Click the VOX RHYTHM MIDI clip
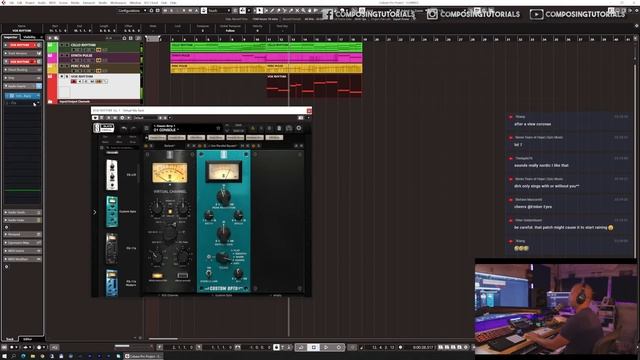Screen dimensions: 640x360 (x=314, y=86)
